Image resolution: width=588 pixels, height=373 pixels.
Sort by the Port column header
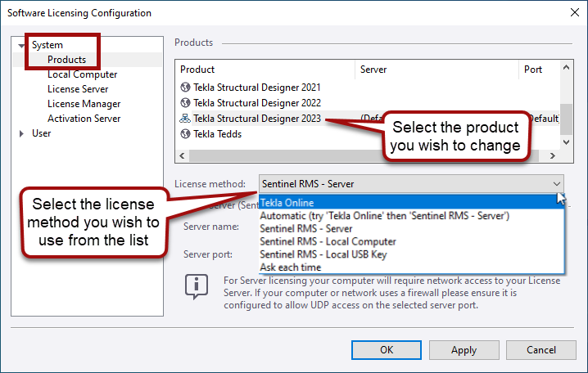(539, 70)
